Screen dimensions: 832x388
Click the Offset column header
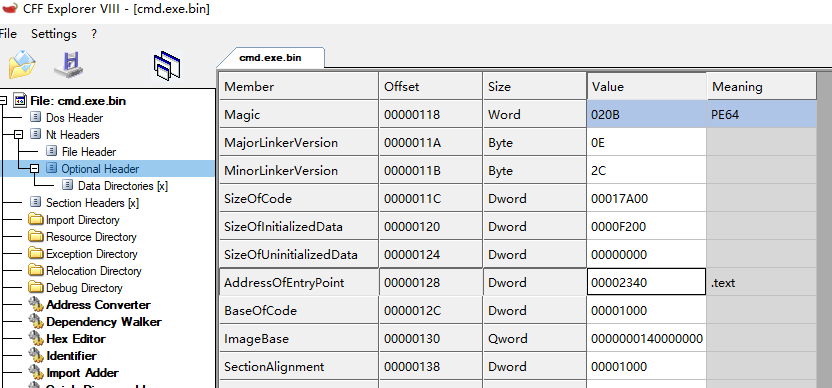[430, 86]
